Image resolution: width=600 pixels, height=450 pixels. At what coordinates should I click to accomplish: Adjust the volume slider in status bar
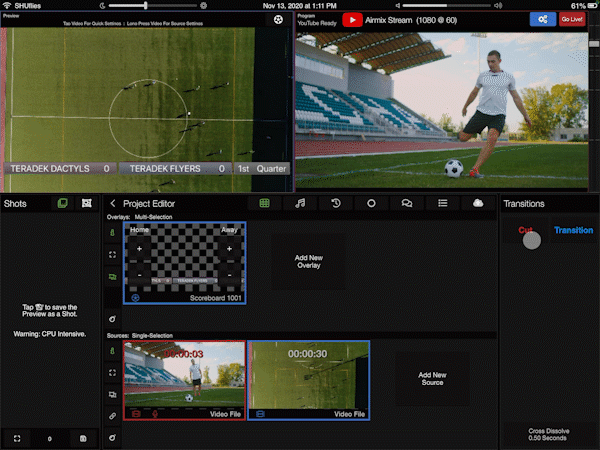[x=150, y=5]
